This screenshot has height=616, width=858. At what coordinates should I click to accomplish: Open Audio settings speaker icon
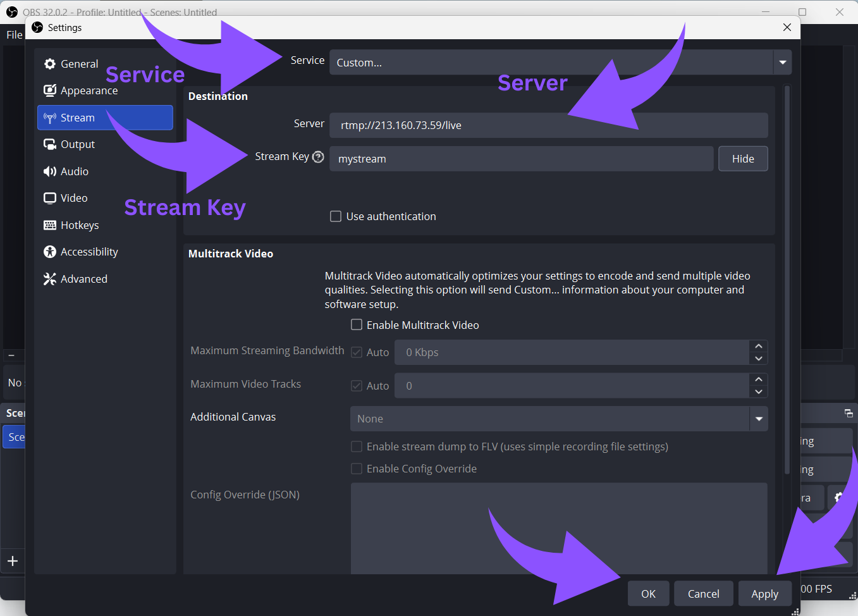[x=50, y=171]
